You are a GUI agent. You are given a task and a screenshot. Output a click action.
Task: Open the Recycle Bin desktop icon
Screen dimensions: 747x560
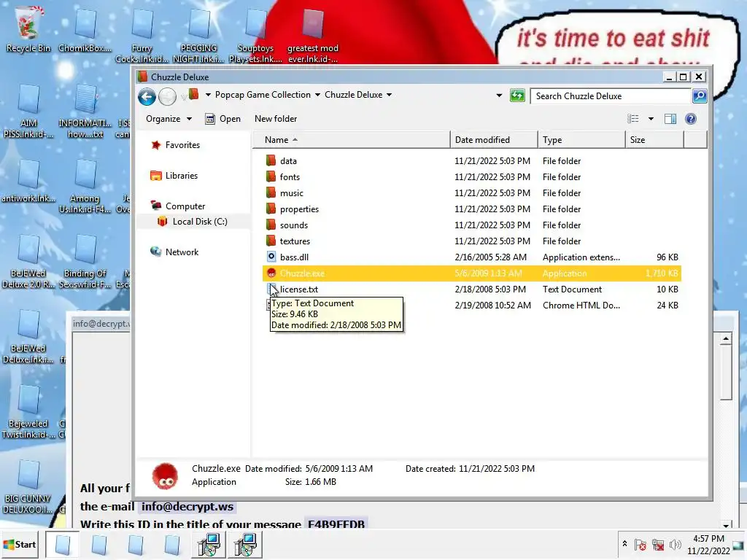(28, 29)
